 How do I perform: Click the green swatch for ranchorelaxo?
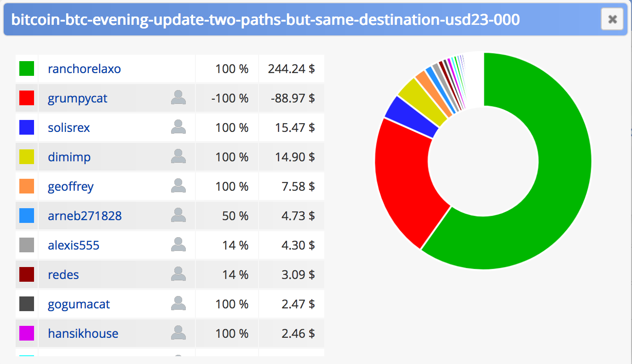(x=27, y=68)
